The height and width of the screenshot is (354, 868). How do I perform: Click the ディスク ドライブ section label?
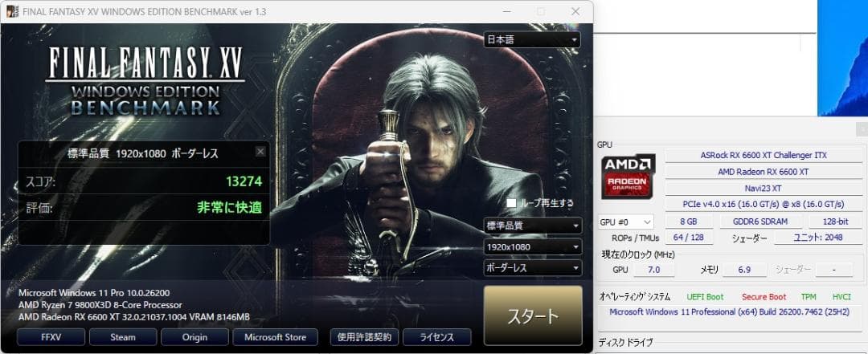click(x=625, y=342)
